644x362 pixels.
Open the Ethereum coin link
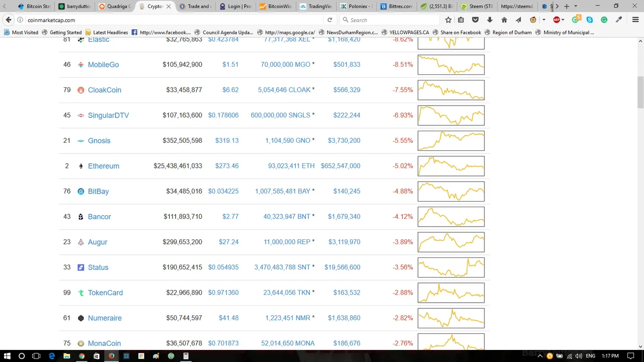tap(104, 166)
